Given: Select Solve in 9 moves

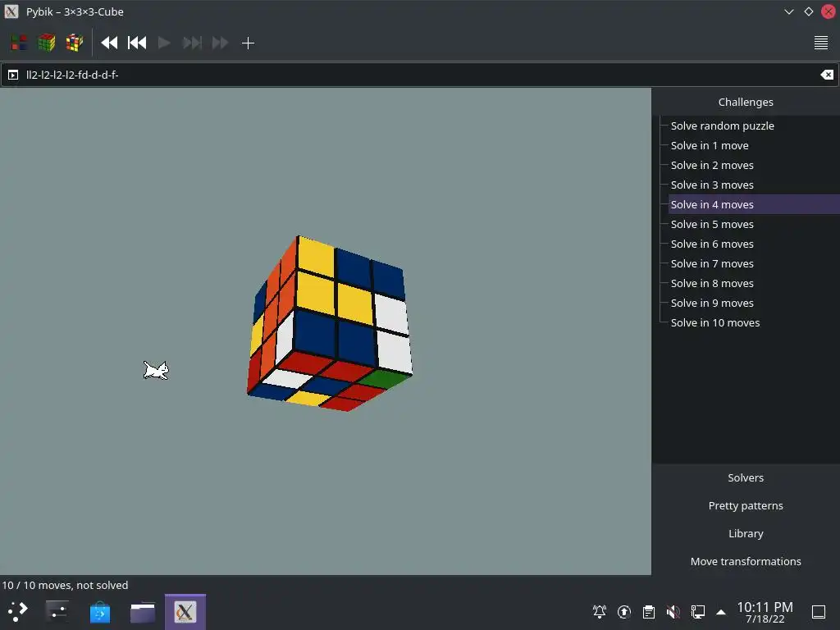Looking at the screenshot, I should click(712, 304).
